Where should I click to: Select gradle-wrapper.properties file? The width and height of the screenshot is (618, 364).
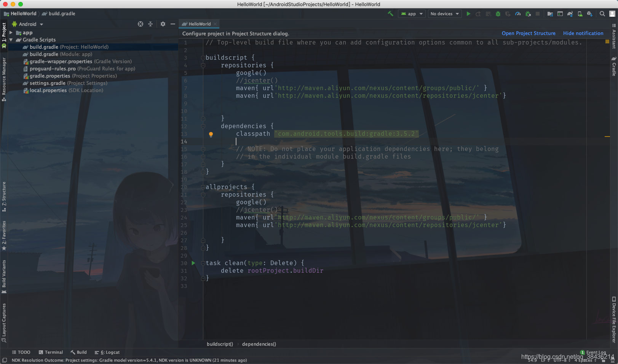pyautogui.click(x=77, y=61)
